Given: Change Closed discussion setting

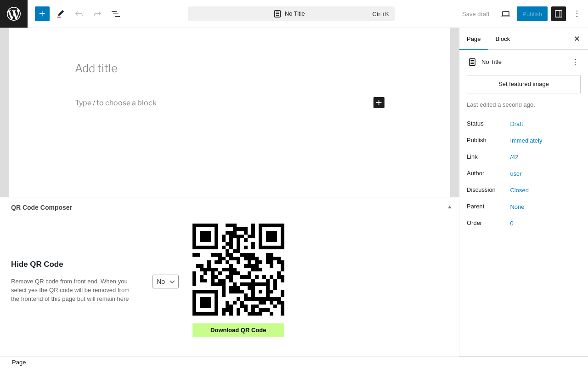Looking at the screenshot, I should click(519, 190).
